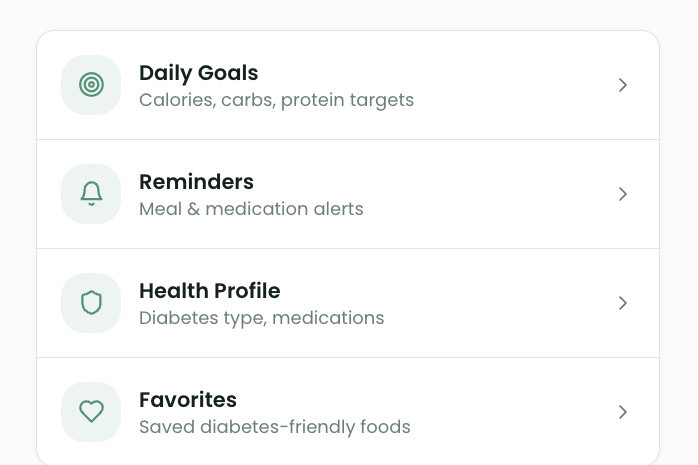Screen dimensions: 698x465
Task: Click the 'Diabetes type, medications' subtitle
Action: click(261, 318)
